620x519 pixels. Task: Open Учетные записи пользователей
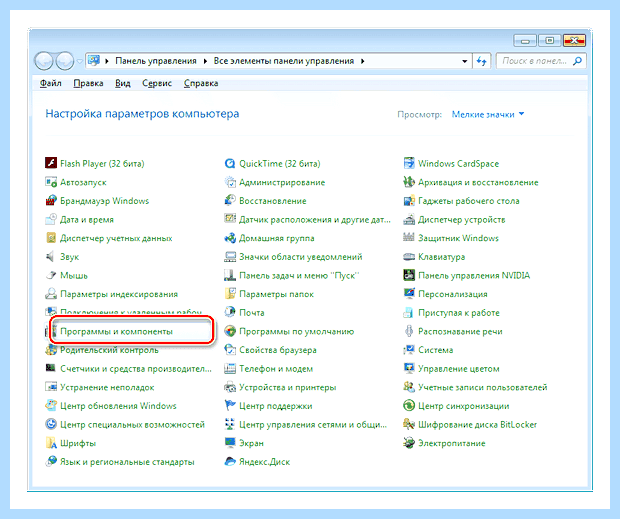click(482, 387)
